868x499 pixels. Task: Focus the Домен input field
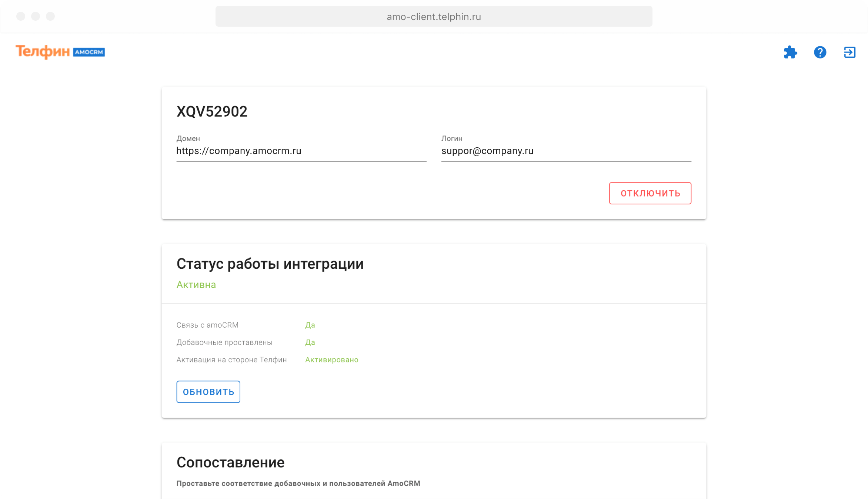pos(301,151)
